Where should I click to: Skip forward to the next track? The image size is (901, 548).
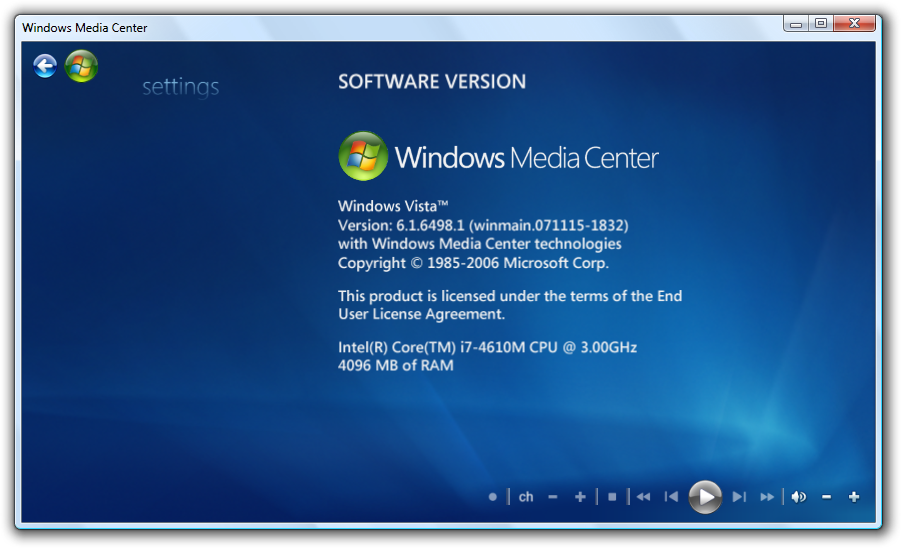[740, 497]
